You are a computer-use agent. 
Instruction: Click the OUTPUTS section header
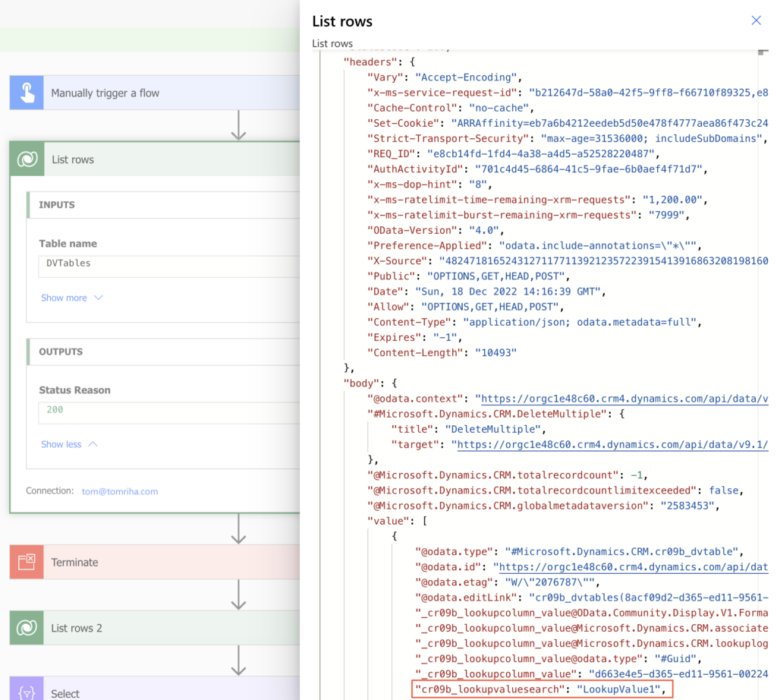point(164,352)
